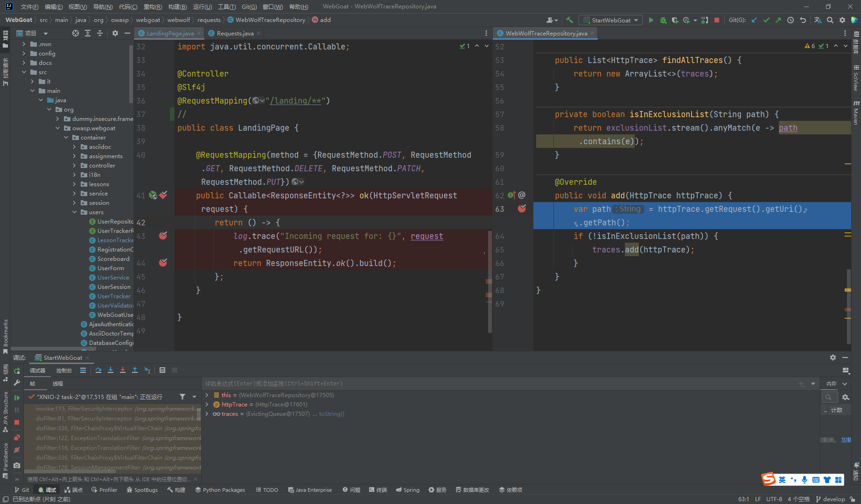Click Force Step Into red down arrow

pos(123,370)
